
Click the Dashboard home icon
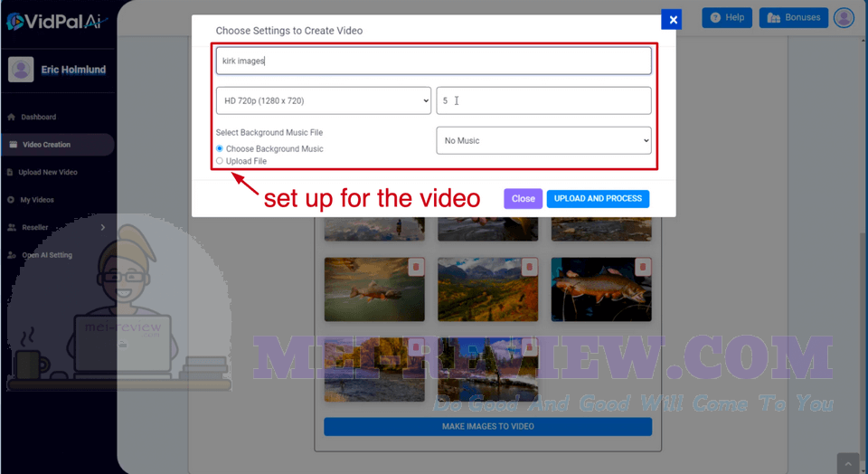click(x=11, y=117)
